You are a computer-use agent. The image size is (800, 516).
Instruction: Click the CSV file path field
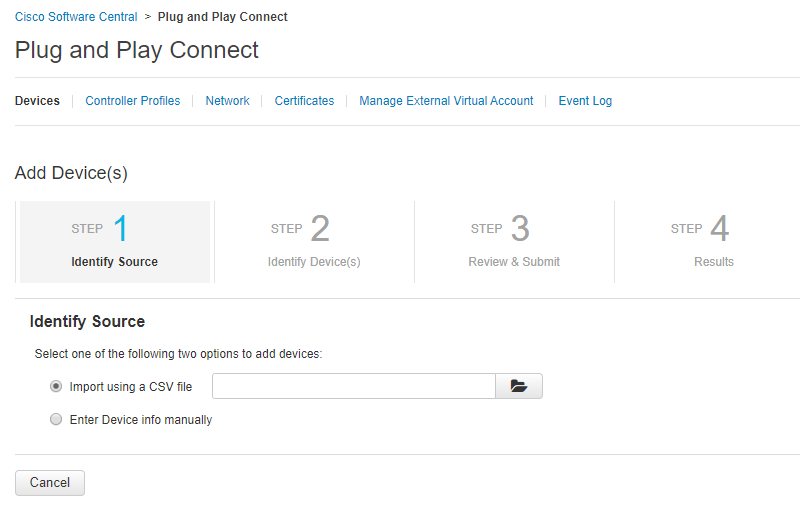(x=353, y=386)
